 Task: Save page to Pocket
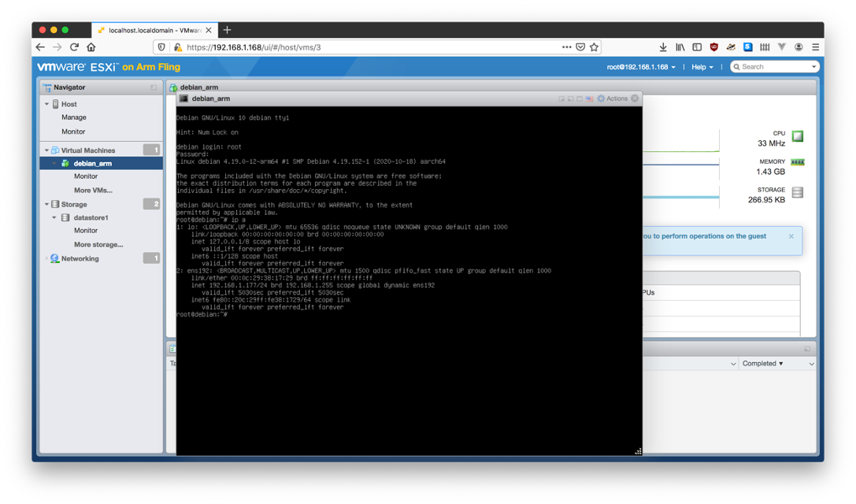tap(581, 47)
